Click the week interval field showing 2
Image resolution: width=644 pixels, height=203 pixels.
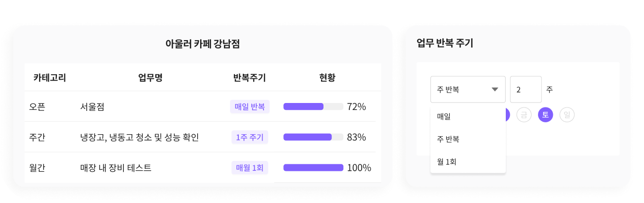(x=526, y=90)
